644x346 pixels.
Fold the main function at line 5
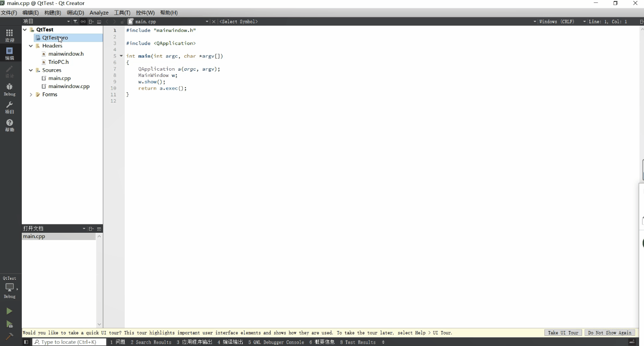121,56
